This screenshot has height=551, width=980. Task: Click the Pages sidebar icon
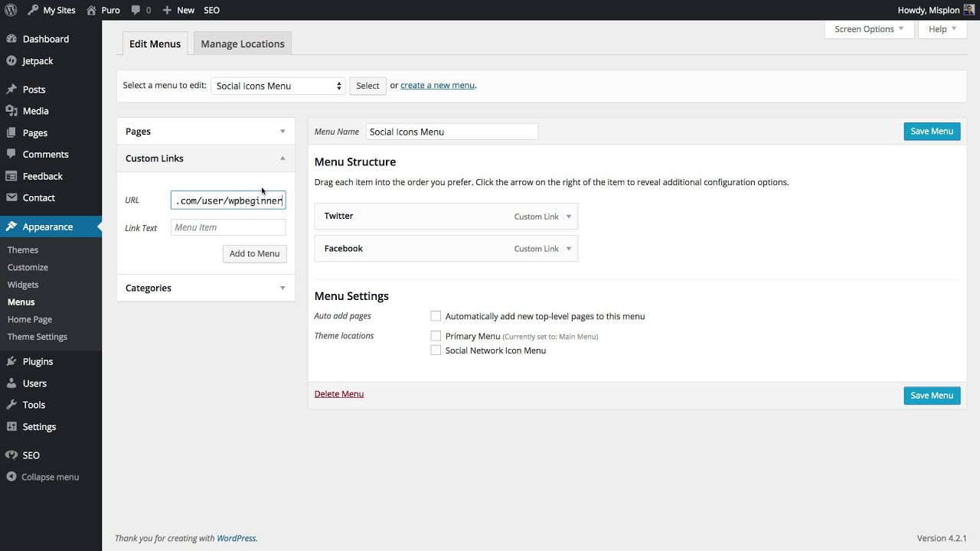[x=11, y=132]
